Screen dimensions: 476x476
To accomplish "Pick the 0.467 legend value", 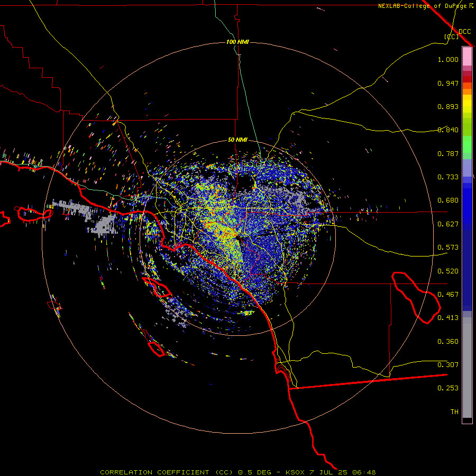I will click(x=448, y=295).
